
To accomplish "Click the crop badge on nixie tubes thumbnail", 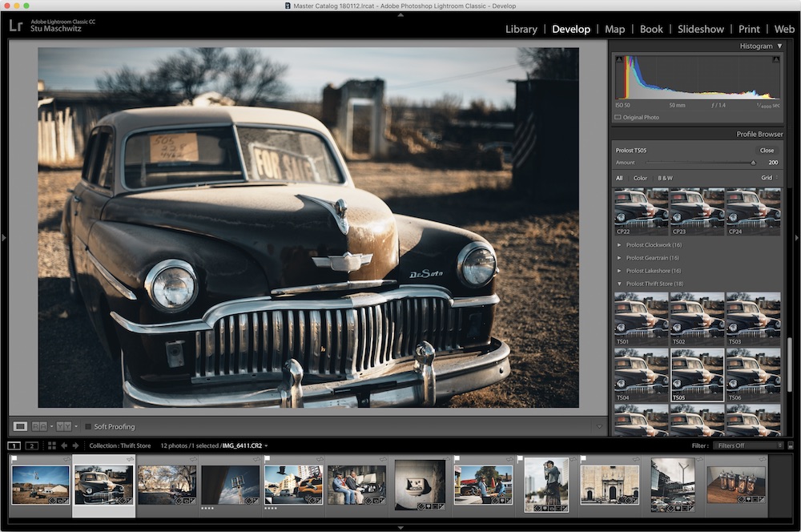I will point(755,499).
